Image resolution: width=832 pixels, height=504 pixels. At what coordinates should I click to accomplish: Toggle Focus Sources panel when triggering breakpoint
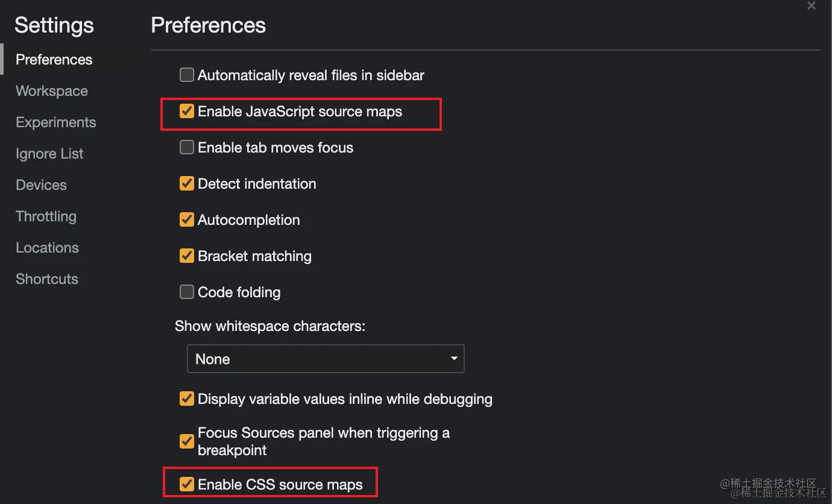(x=187, y=441)
